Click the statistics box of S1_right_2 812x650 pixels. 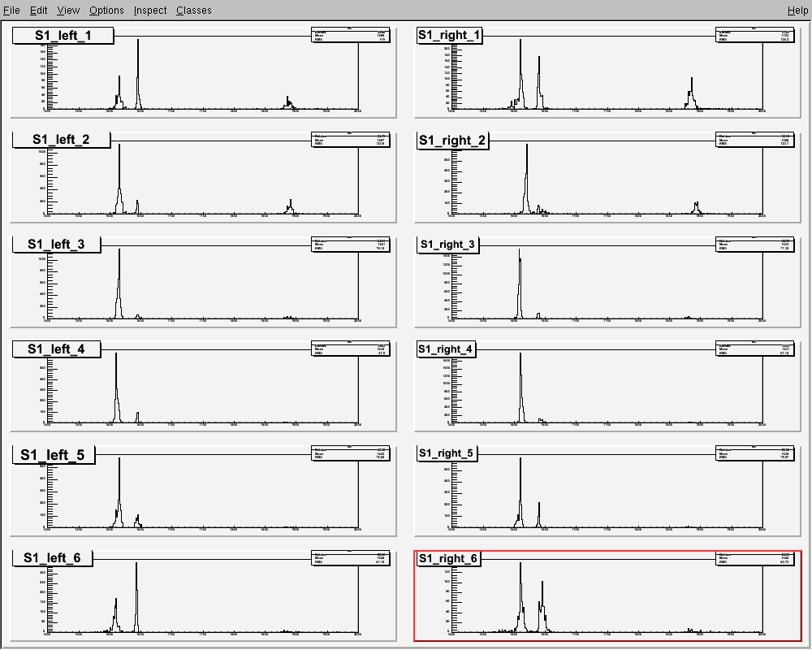tap(755, 140)
